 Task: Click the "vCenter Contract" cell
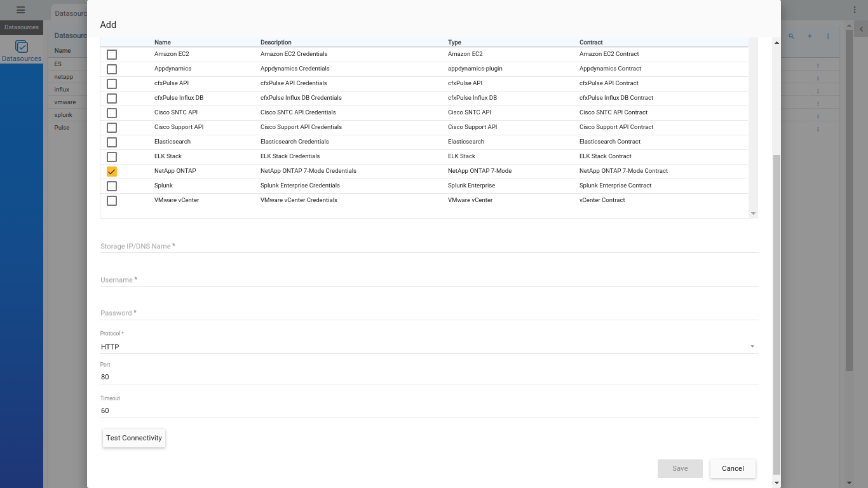tap(602, 200)
